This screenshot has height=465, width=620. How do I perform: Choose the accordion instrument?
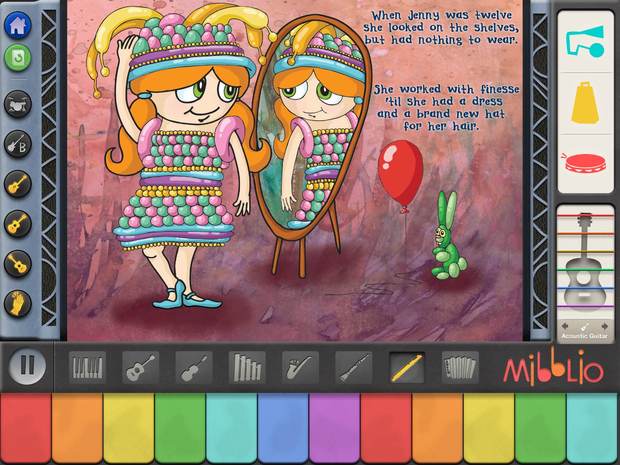pyautogui.click(x=459, y=367)
